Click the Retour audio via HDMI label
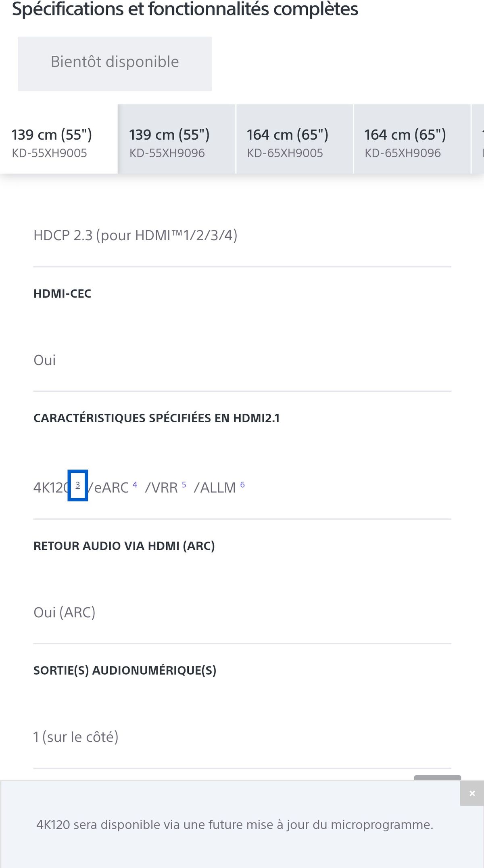Viewport: 484px width, 868px height. (x=124, y=546)
